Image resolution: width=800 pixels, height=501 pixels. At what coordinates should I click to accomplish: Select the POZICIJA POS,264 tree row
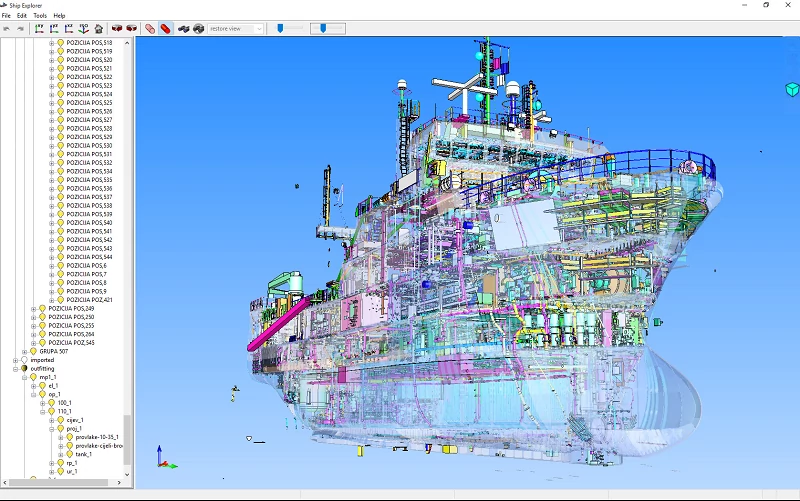71,334
